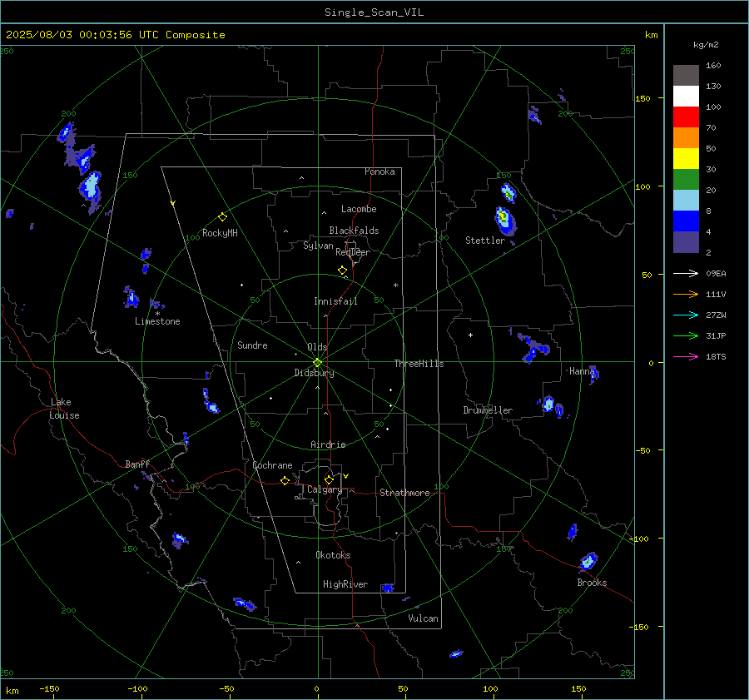Click the Brooks map label
Image resolution: width=749 pixels, height=700 pixels.
(x=592, y=583)
